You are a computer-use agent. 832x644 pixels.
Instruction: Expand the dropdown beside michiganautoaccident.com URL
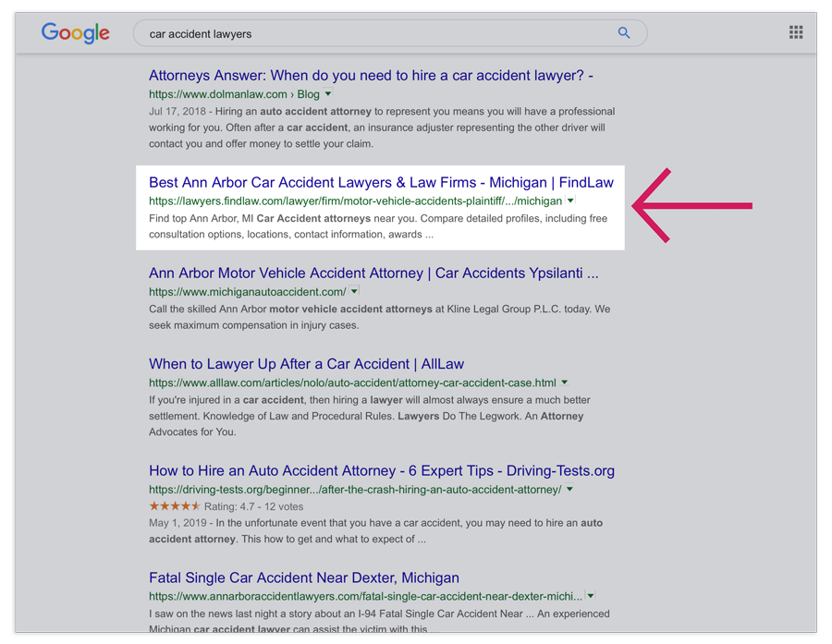353,290
